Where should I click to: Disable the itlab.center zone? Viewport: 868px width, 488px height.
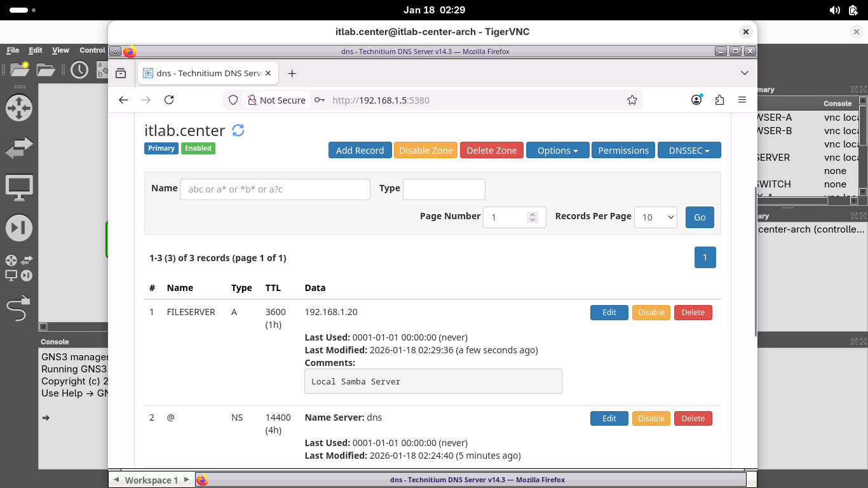pos(426,151)
